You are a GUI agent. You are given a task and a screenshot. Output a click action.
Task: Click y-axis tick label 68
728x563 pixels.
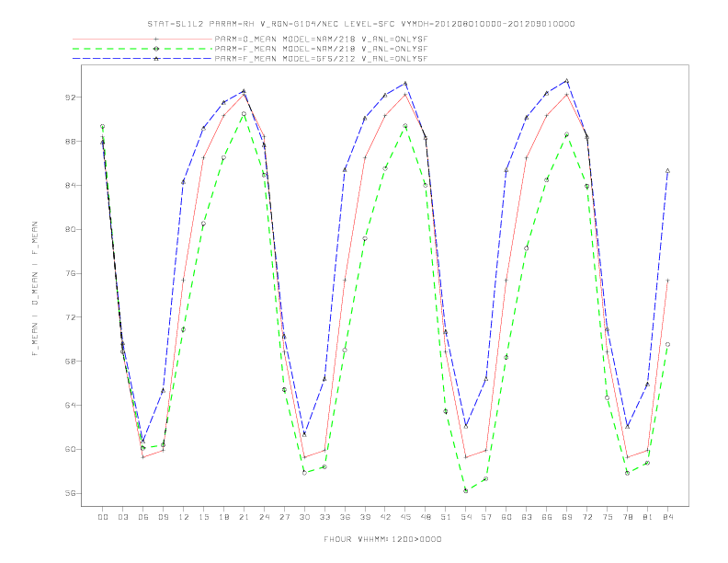[x=71, y=361]
